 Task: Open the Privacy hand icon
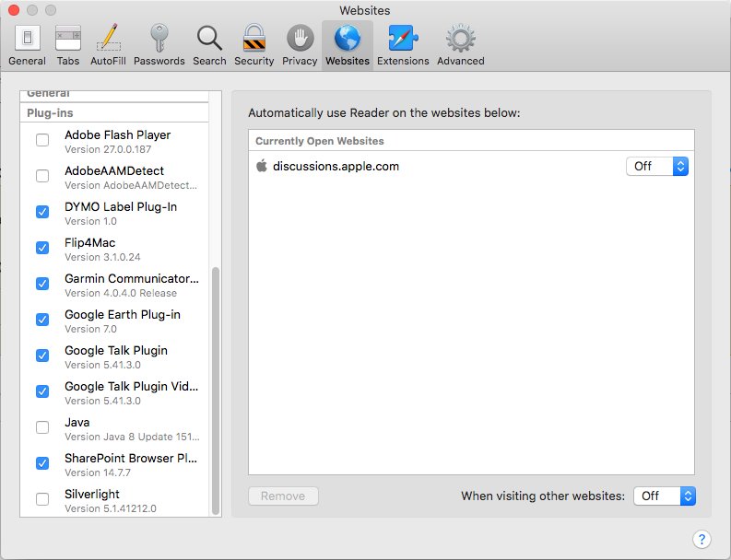tap(300, 44)
